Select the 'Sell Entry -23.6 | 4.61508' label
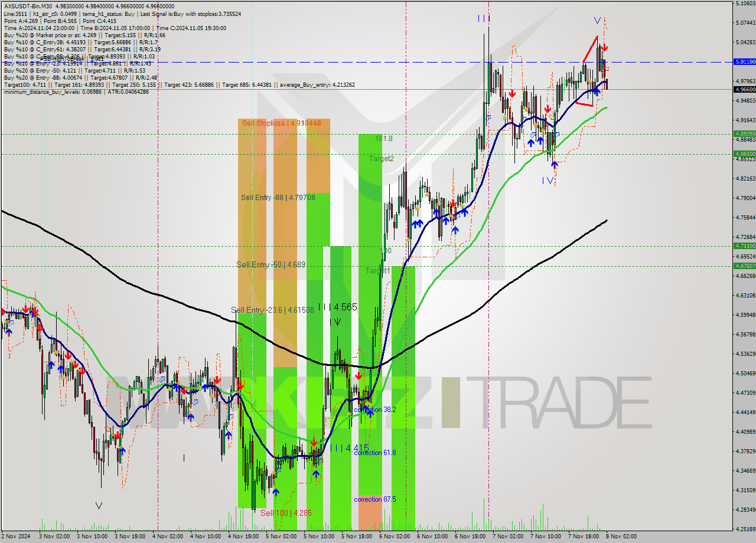 (272, 310)
